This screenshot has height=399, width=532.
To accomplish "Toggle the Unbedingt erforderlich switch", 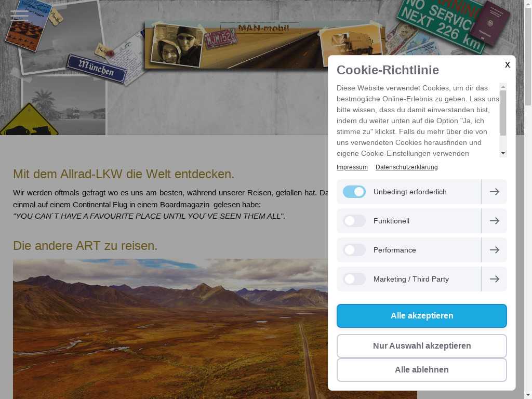I will [354, 192].
